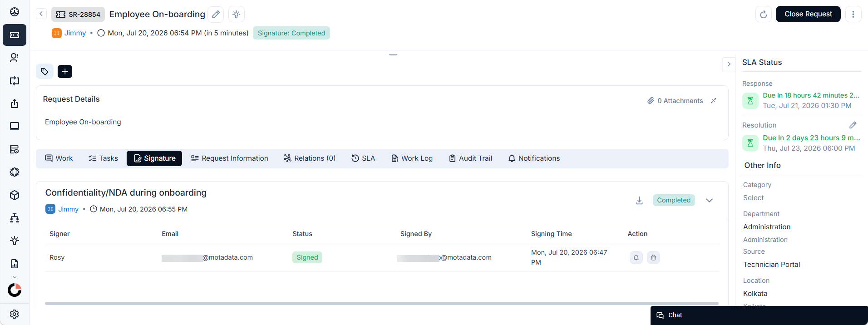Viewport: 868px width, 325px height.
Task: Send reminder with bell icon for Rosy
Action: [x=636, y=257]
